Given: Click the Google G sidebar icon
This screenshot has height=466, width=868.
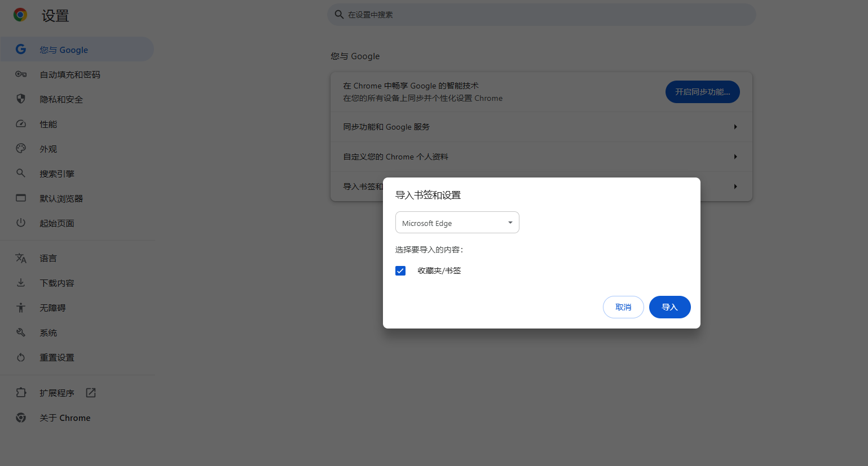Looking at the screenshot, I should coord(21,50).
